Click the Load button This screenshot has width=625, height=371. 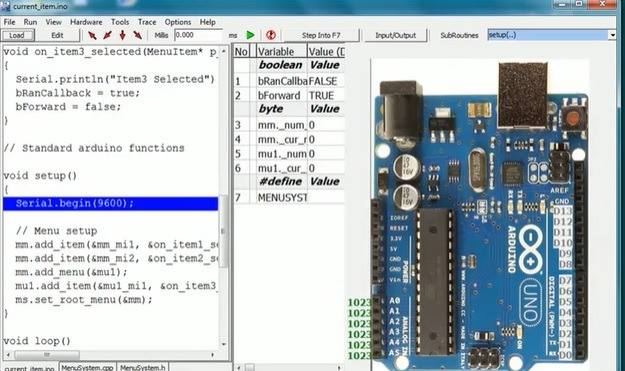[17, 35]
